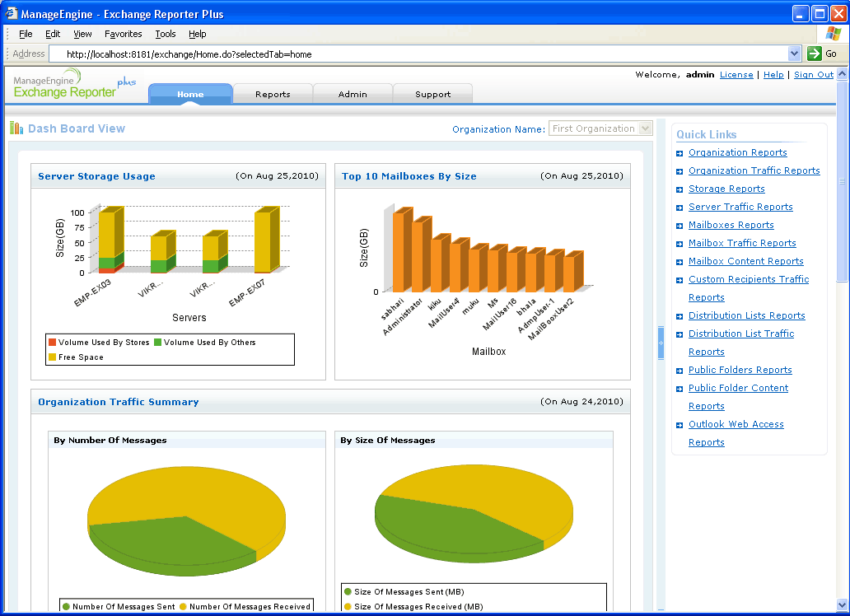Screen dimensions: 850x616
Task: Open the Organization Traffic Reports link
Action: pyautogui.click(x=754, y=170)
